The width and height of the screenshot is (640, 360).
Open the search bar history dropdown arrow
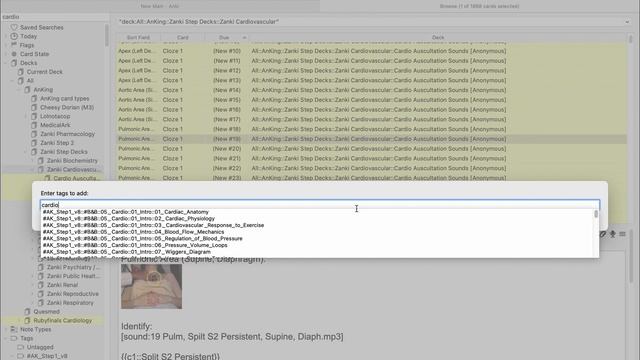coord(627,22)
